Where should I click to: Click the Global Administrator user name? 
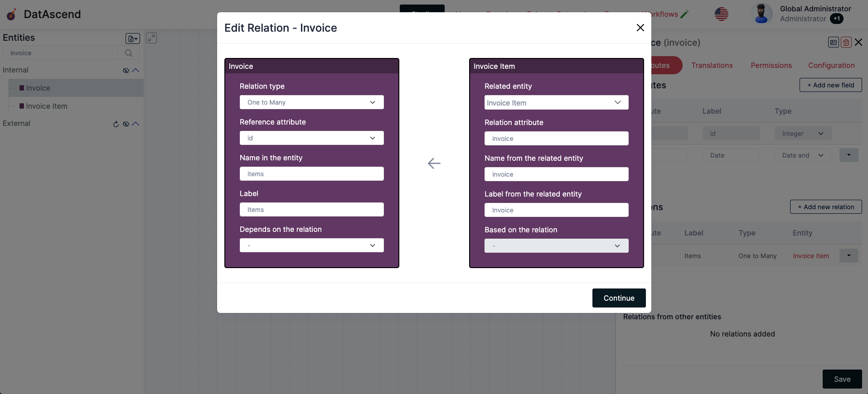click(815, 9)
